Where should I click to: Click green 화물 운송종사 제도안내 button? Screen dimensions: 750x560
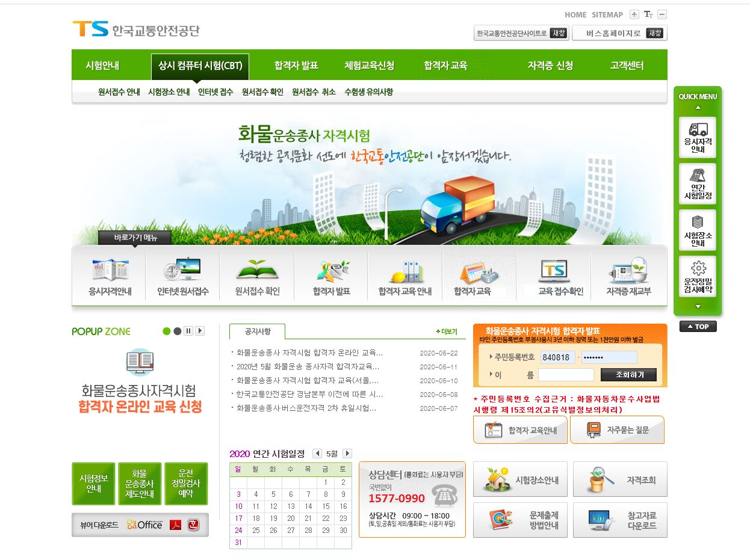click(x=140, y=484)
